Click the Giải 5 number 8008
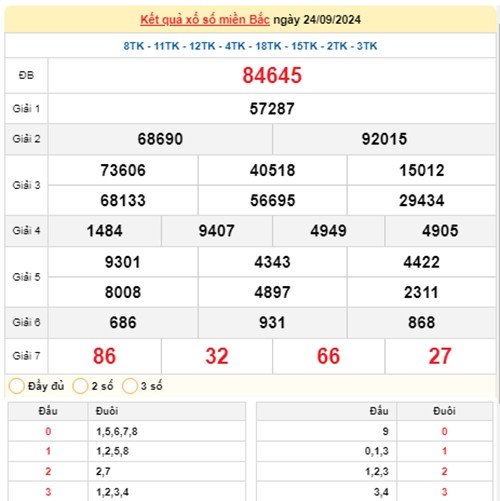This screenshot has width=500, height=501. 123,292
